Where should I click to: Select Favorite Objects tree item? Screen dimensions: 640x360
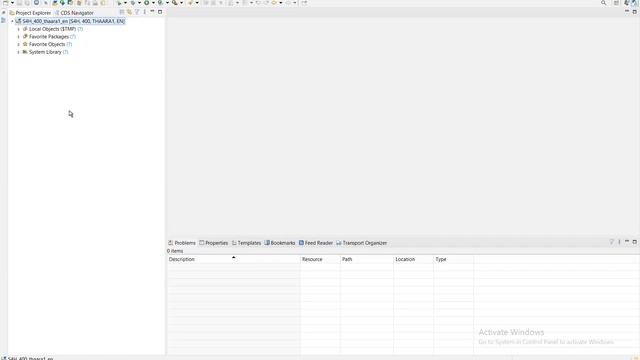point(47,44)
